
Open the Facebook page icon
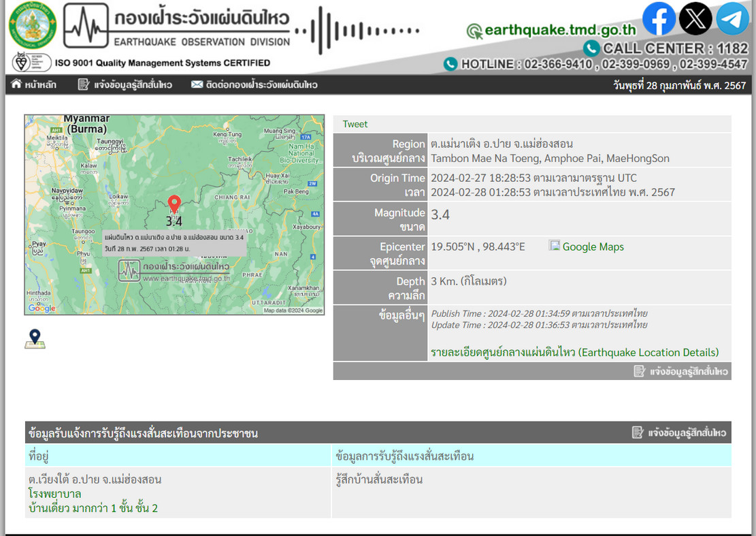click(x=659, y=19)
